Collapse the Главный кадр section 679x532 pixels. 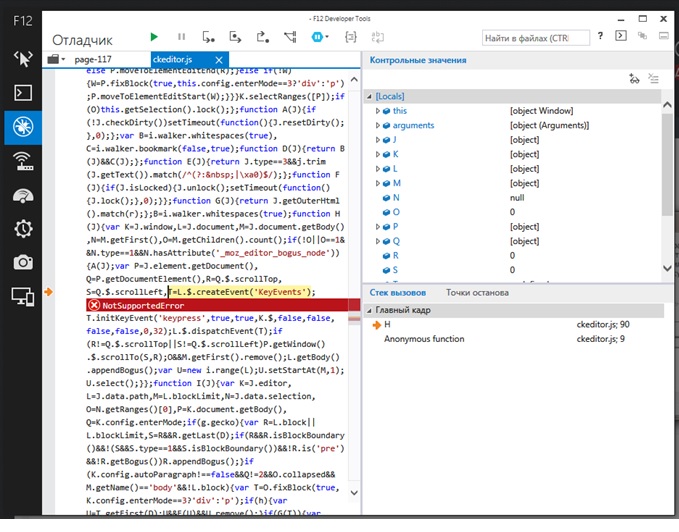point(369,310)
